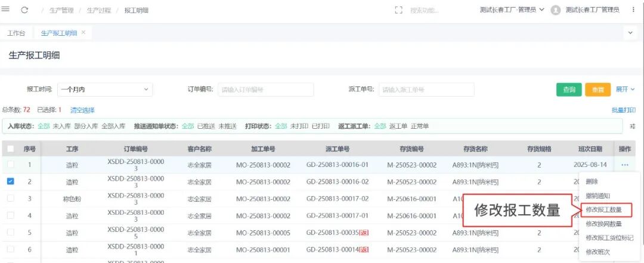Click the page refresh icon
644x263 pixels.
click(24, 10)
